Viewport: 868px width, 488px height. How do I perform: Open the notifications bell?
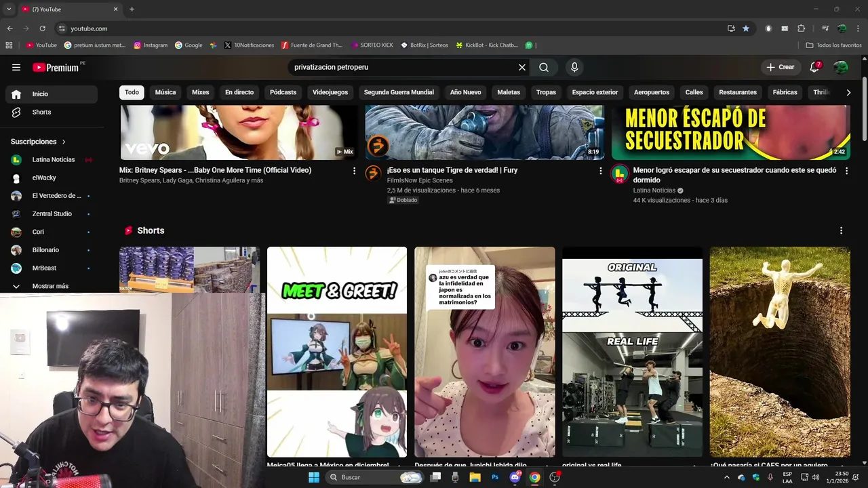click(815, 67)
